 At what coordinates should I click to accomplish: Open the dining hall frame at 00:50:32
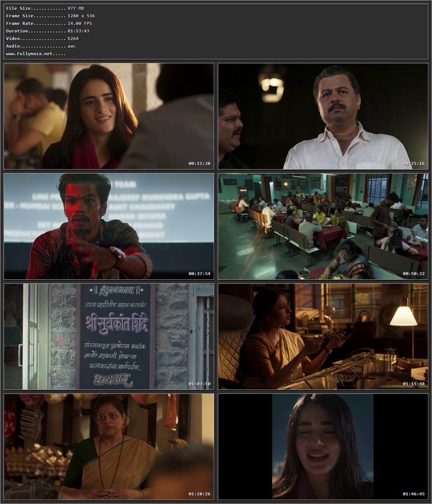point(323,226)
